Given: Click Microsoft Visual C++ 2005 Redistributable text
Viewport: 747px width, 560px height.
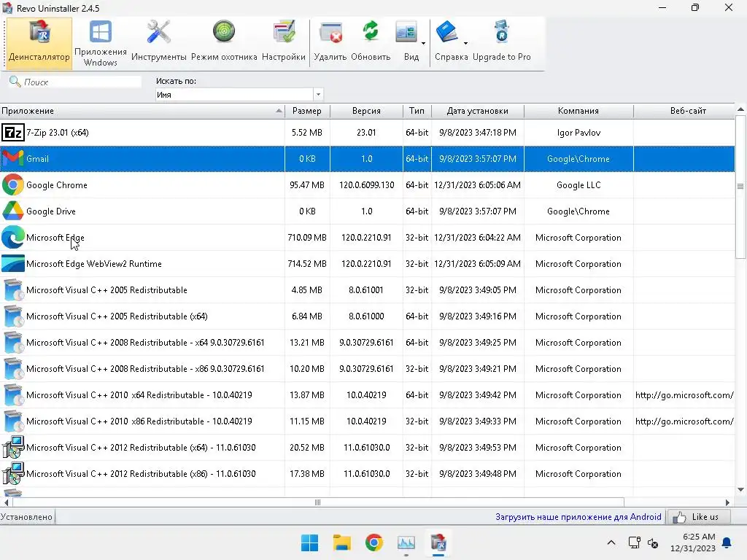Looking at the screenshot, I should [107, 290].
